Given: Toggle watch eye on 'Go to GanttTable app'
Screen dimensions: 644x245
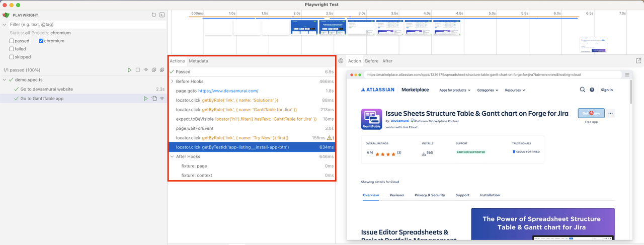Looking at the screenshot, I should [x=162, y=99].
